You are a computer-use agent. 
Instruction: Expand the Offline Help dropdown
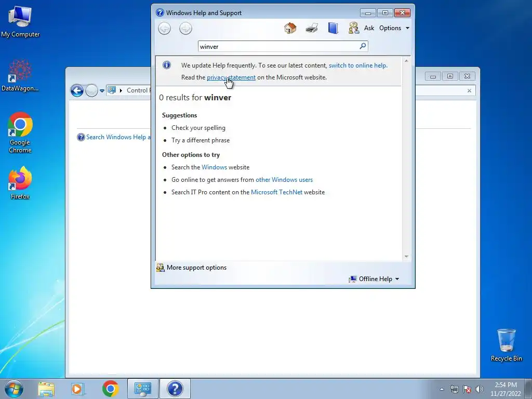click(x=374, y=279)
